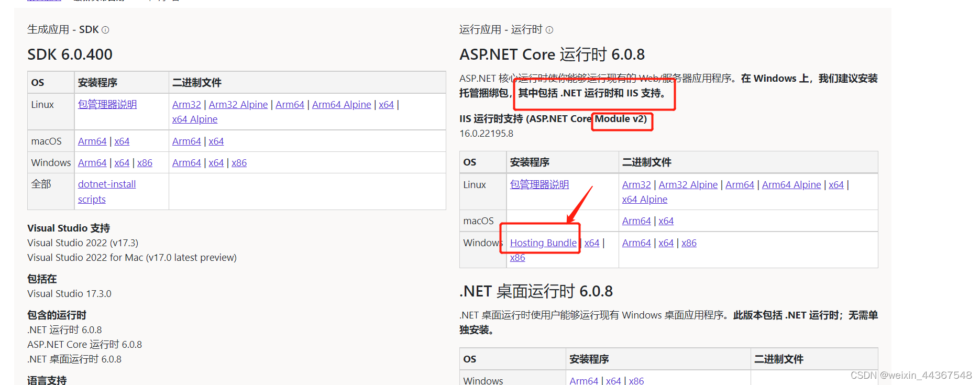
Task: Download Linux Arm32 Alpine ASP.NET Core runtime binary
Action: (x=688, y=184)
